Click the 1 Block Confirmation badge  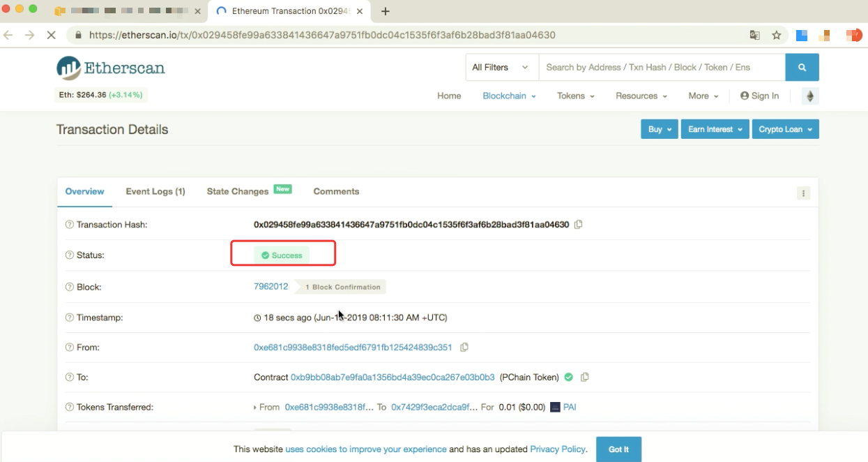(x=340, y=287)
